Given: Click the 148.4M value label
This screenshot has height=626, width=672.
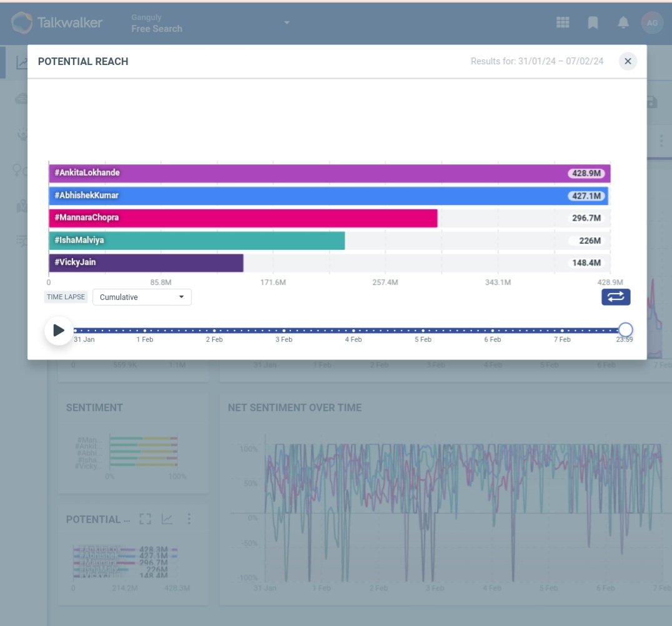Looking at the screenshot, I should pos(586,263).
